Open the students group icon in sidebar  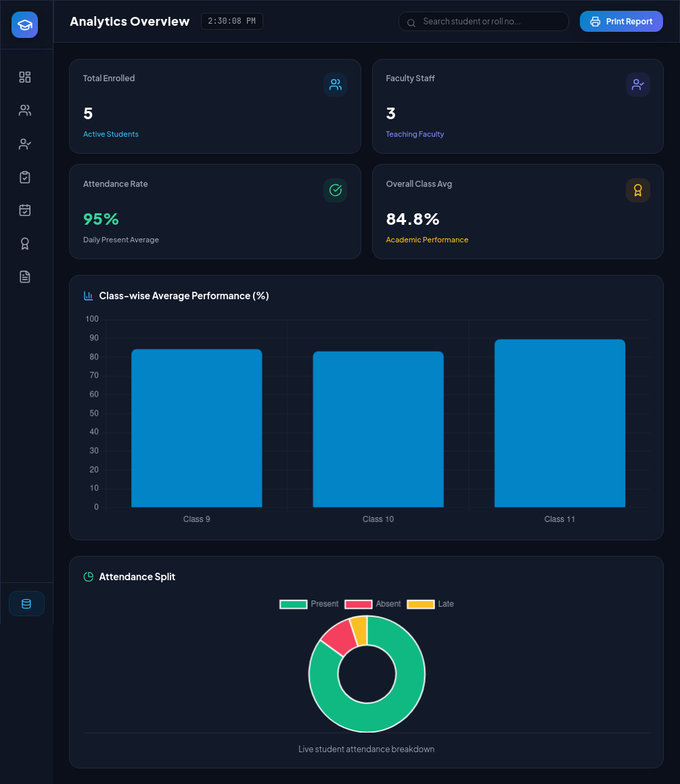(24, 110)
